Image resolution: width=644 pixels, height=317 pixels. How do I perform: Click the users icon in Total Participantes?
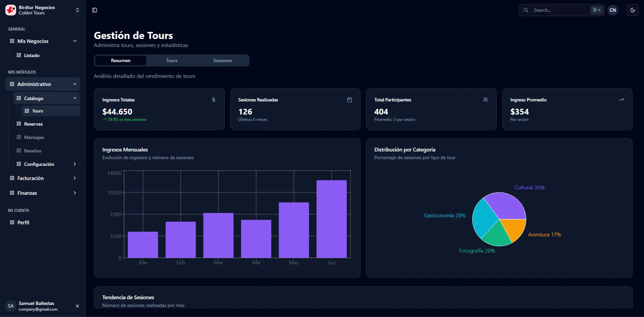485,100
